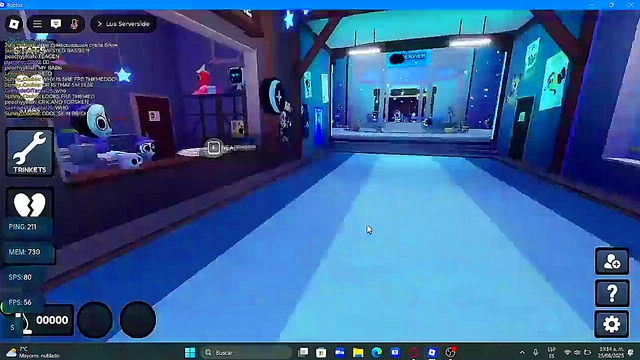Open File Explorer from taskbar
Viewport: 640px width, 360px height.
pos(358,352)
